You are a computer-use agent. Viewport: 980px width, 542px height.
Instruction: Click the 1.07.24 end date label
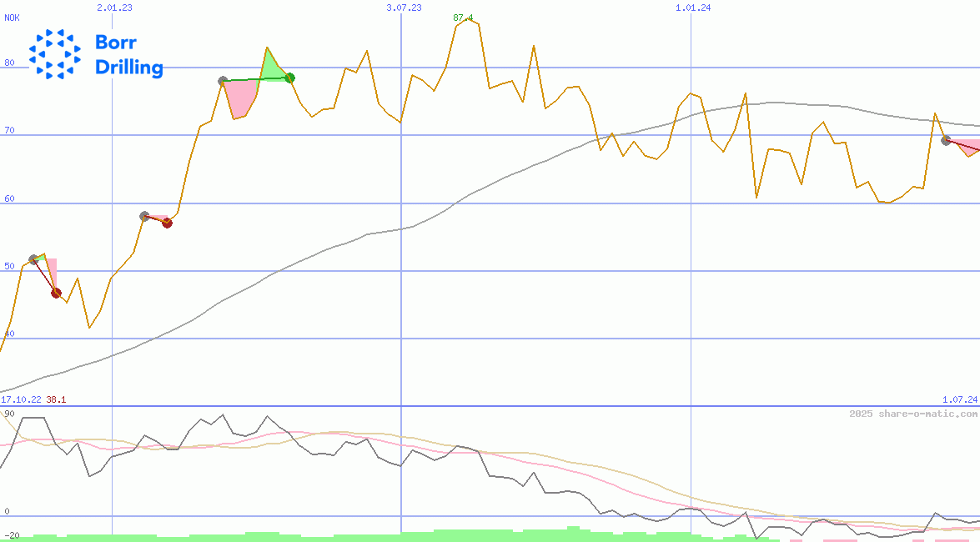959,399
